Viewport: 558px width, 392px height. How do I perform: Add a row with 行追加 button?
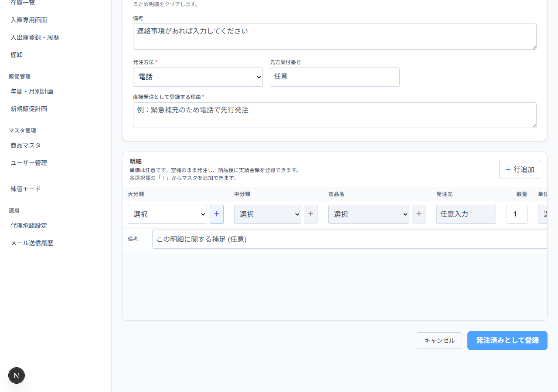[x=520, y=169]
